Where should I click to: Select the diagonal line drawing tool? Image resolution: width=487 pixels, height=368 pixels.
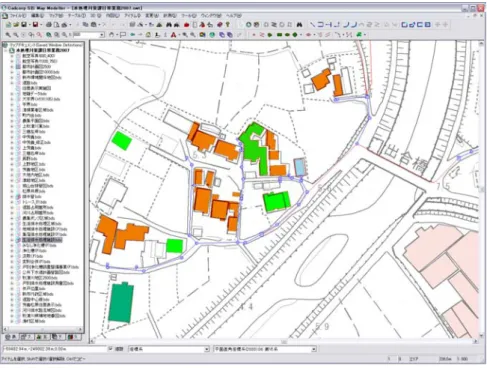pyautogui.click(x=312, y=24)
